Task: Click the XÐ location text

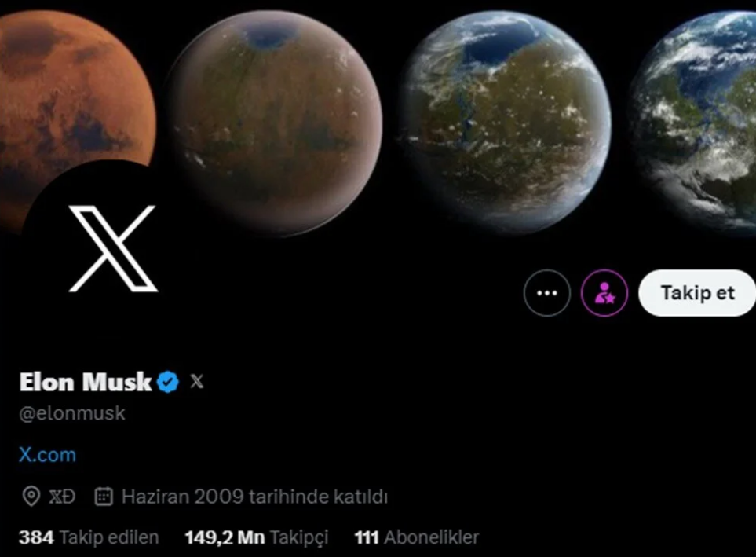Action: pyautogui.click(x=62, y=497)
